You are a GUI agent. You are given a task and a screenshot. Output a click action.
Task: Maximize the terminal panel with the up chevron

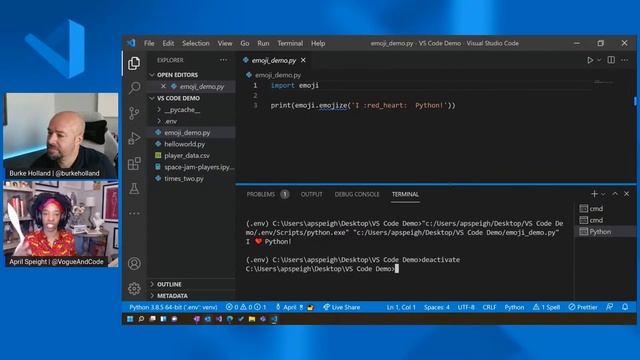pyautogui.click(x=615, y=194)
